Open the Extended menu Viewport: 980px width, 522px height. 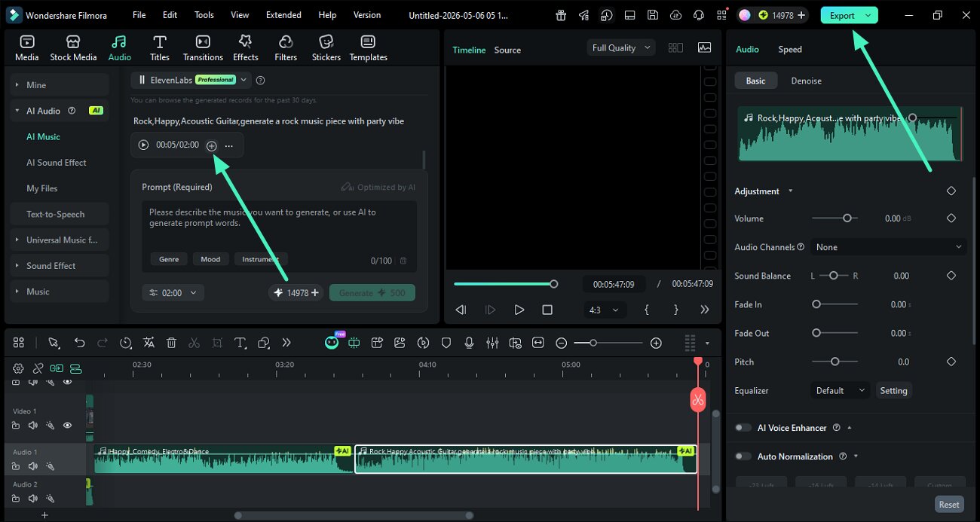pos(283,15)
